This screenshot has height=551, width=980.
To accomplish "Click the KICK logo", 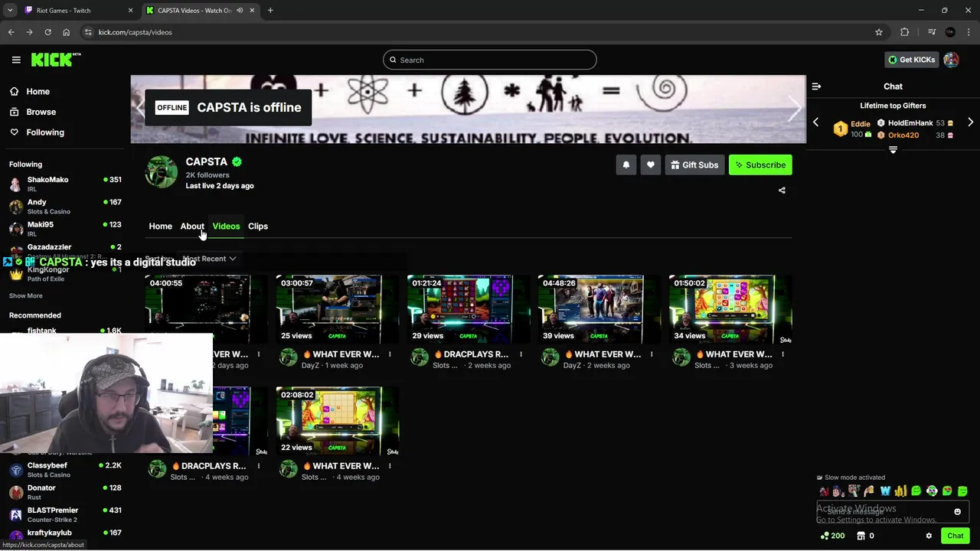I will click(x=55, y=60).
